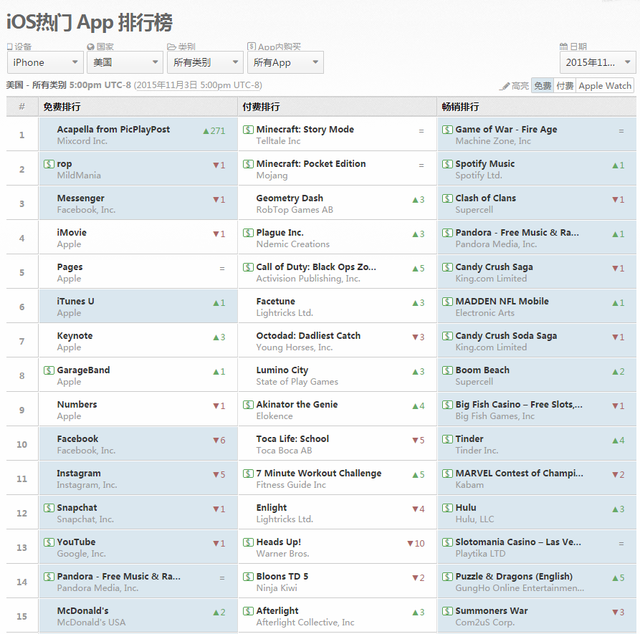Click the purchase icon beside Bloons TD 5

coord(248,576)
